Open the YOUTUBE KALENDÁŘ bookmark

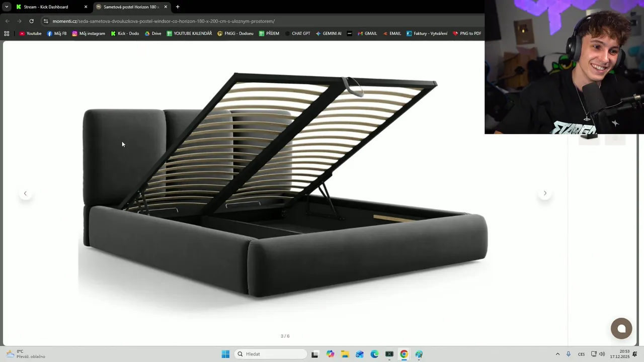pos(189,34)
